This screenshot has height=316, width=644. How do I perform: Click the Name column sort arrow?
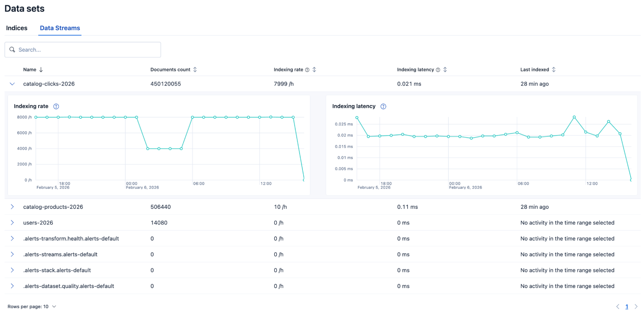point(41,70)
